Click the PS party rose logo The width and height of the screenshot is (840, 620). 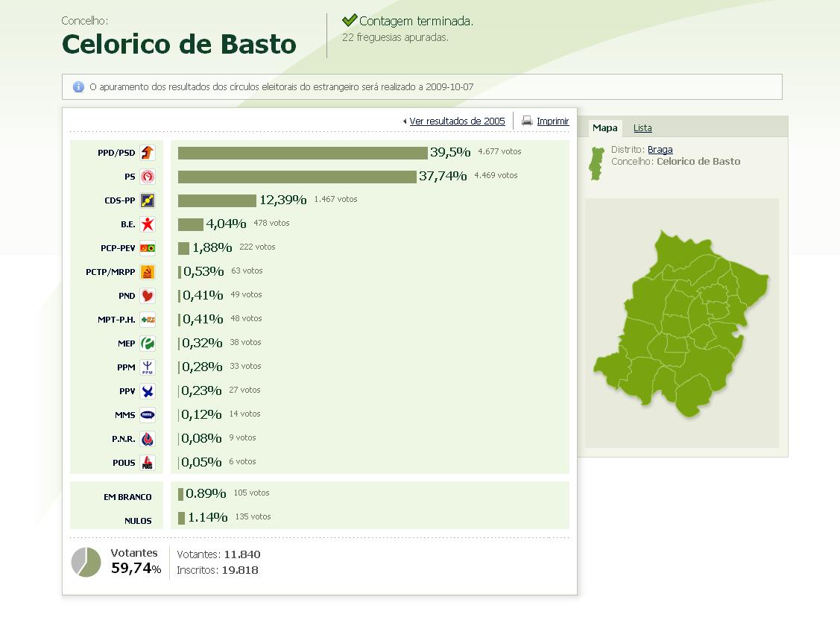click(x=148, y=177)
